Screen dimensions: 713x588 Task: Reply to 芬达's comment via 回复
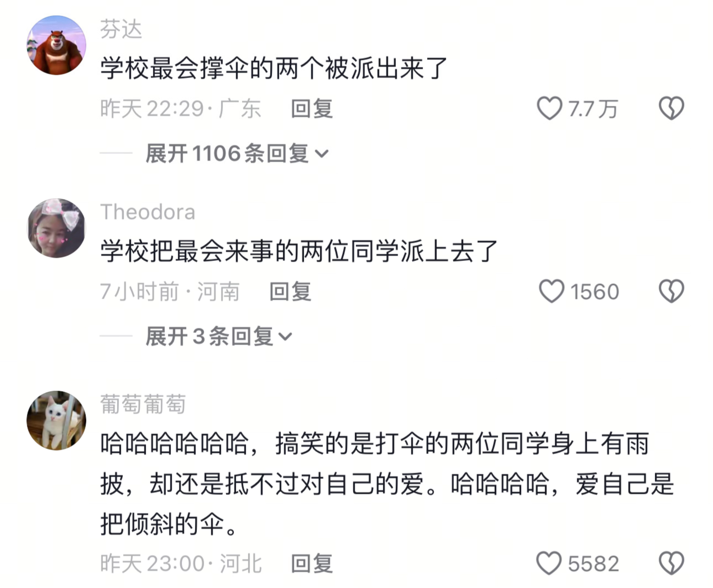coord(312,109)
